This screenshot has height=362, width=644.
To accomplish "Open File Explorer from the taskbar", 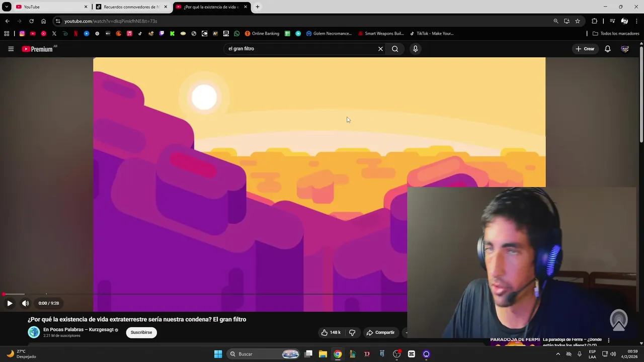I will coord(323,354).
